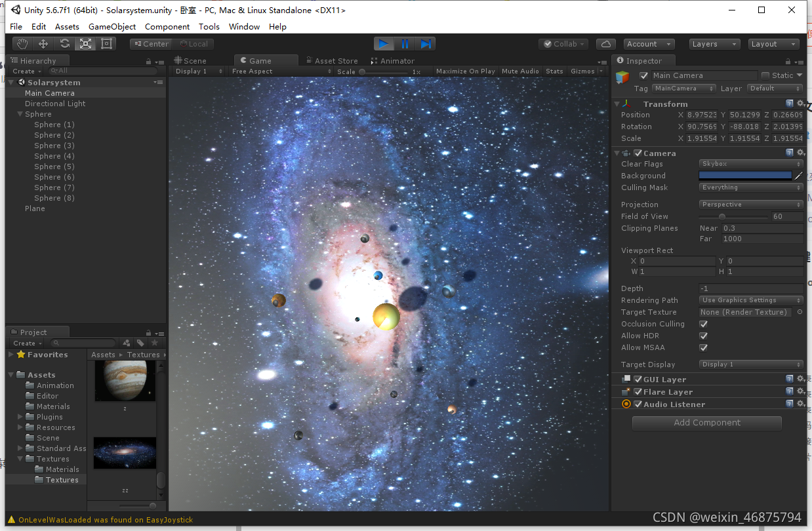Toggle the Static checkbox
This screenshot has width=812, height=531.
765,75
